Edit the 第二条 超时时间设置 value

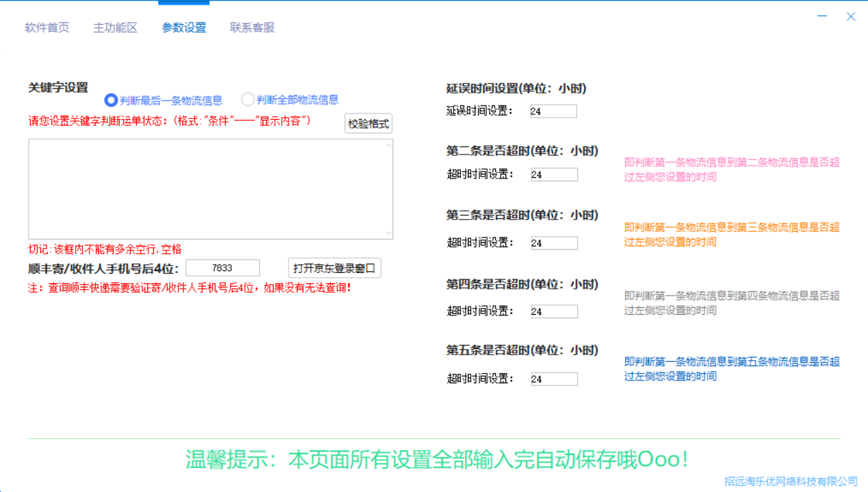554,174
